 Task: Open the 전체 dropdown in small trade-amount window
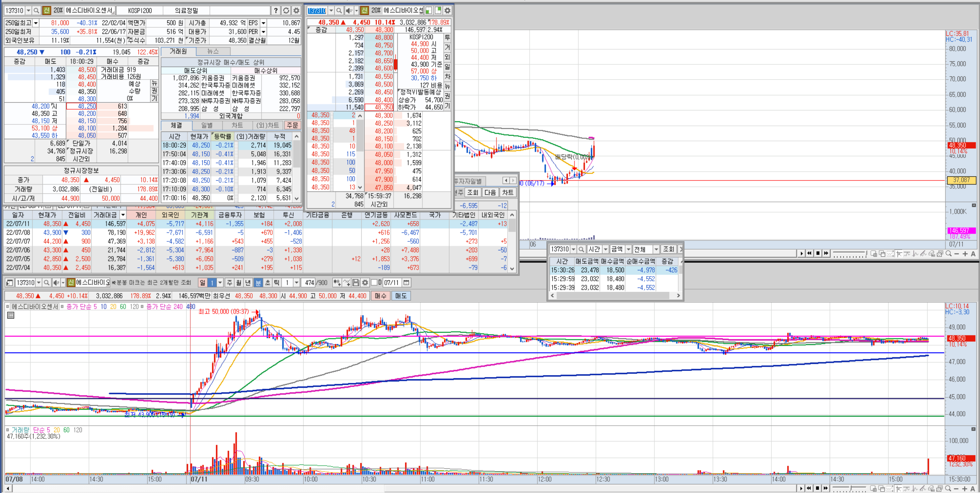coord(656,249)
